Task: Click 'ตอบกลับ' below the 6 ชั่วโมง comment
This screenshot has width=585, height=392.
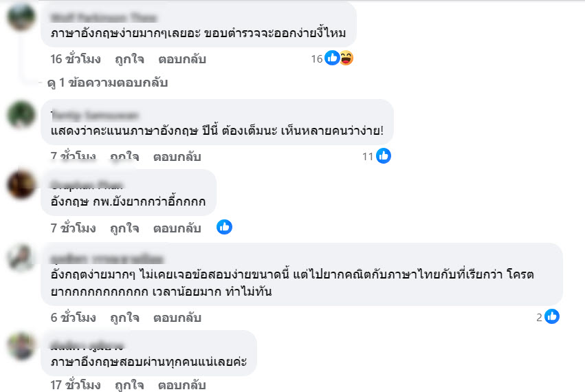Action: (x=177, y=318)
